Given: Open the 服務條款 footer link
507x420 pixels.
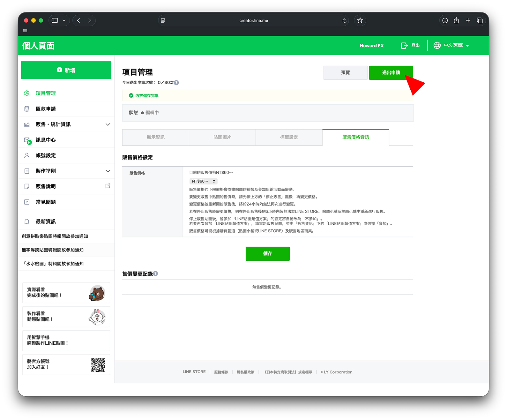Looking at the screenshot, I should click(x=221, y=372).
